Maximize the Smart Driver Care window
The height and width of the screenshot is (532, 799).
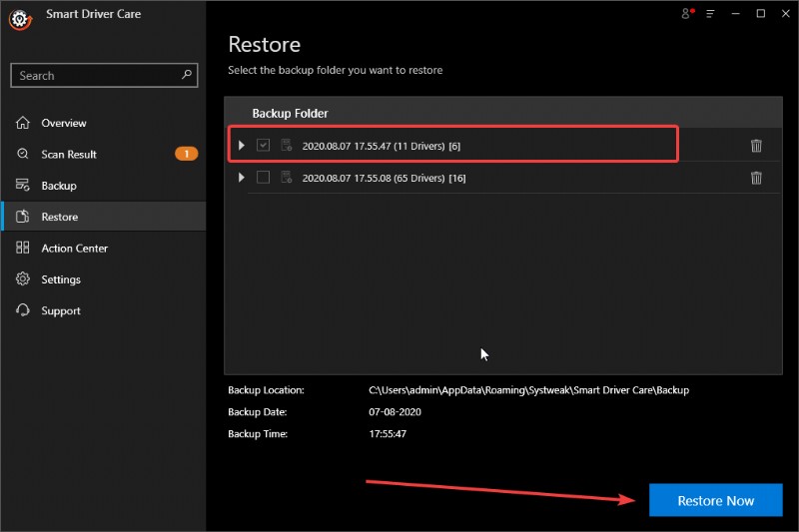point(761,14)
